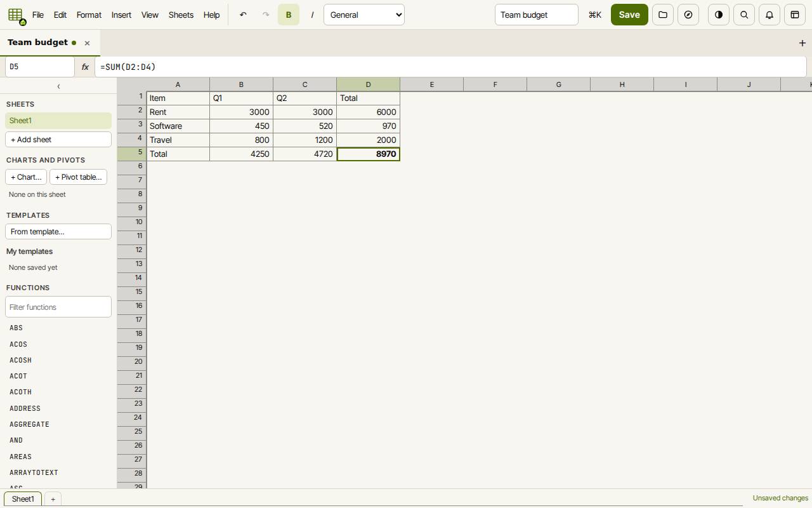Image resolution: width=812 pixels, height=508 pixels.
Task: Edit the Team budget document name field
Action: [537, 15]
